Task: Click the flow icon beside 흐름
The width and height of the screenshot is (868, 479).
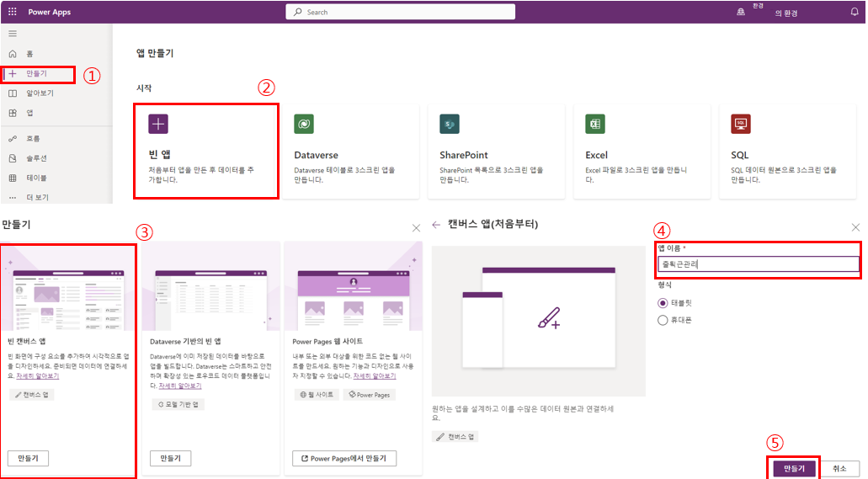Action: coord(13,138)
